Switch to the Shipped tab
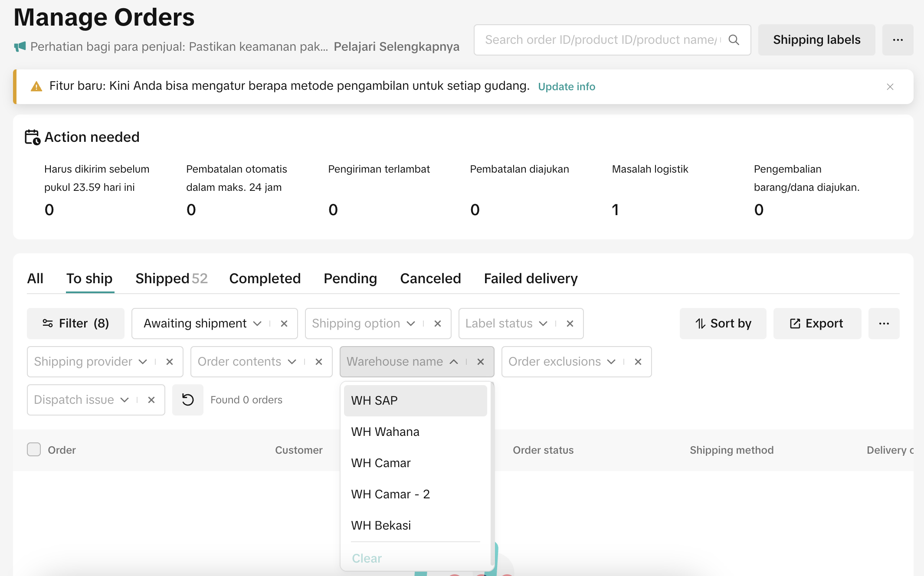924x576 pixels. click(x=171, y=278)
